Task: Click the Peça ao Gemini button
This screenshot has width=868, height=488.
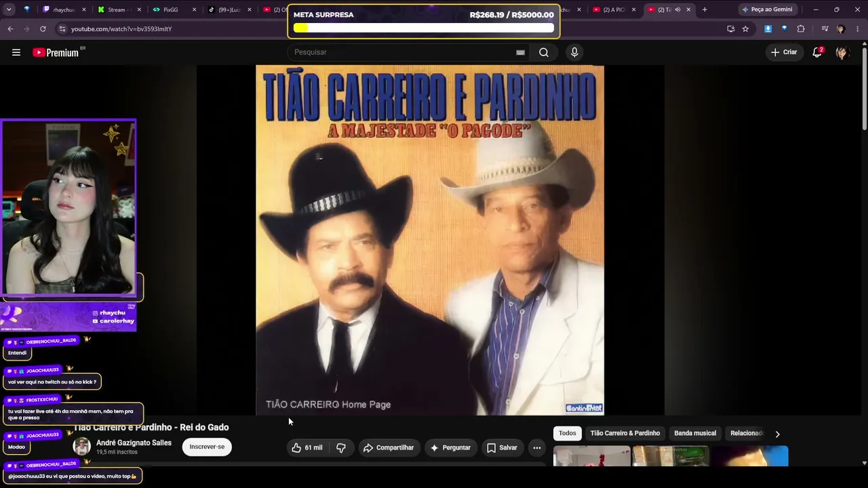Action: click(767, 9)
